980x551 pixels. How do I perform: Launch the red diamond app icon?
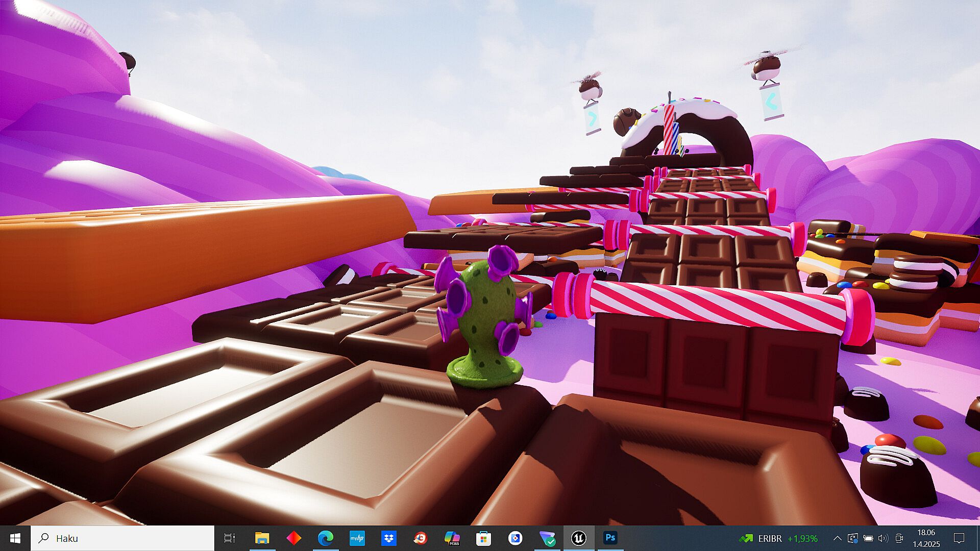tap(293, 538)
